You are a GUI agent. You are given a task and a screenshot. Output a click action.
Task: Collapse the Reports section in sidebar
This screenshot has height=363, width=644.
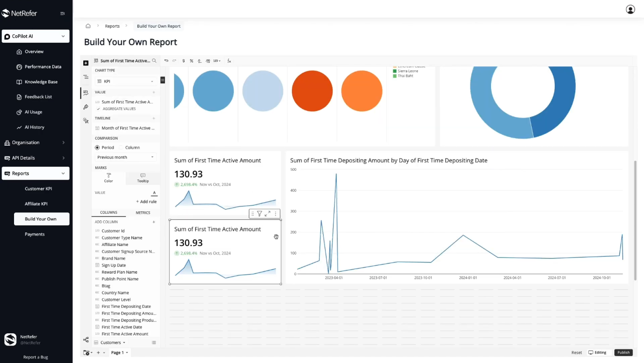36,173
